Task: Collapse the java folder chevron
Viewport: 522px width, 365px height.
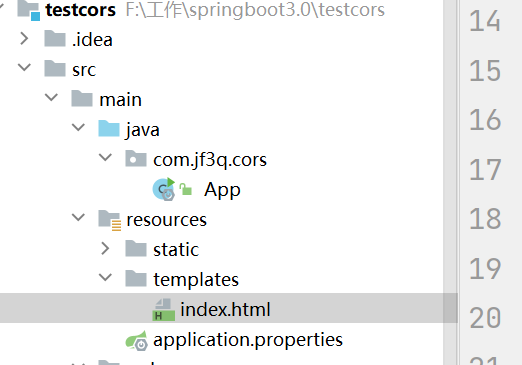Action: [x=78, y=128]
